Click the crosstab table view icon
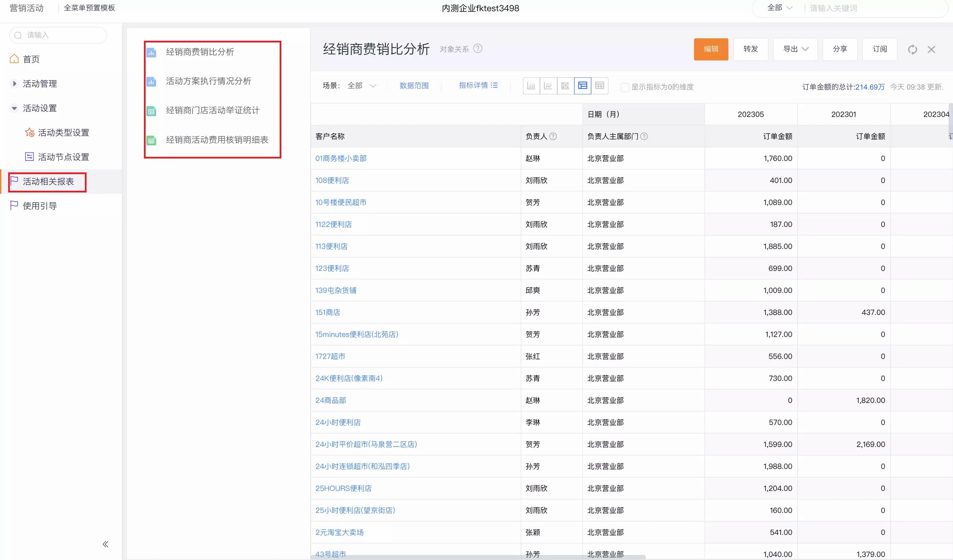 (599, 86)
